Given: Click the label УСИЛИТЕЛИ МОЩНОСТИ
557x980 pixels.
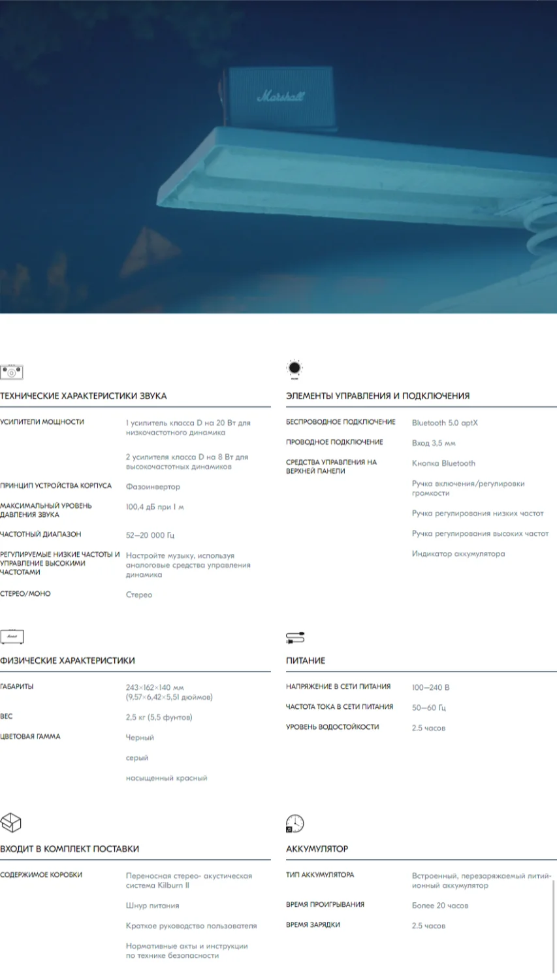Looking at the screenshot, I should [42, 422].
